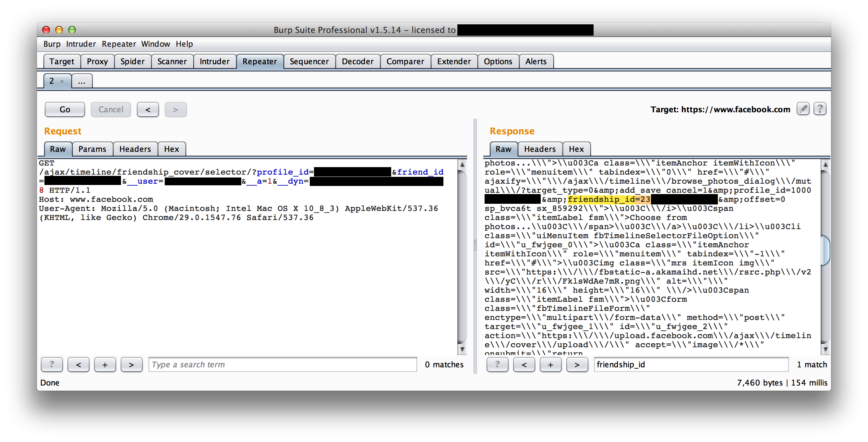
Task: Click the request search term field
Action: (x=283, y=364)
